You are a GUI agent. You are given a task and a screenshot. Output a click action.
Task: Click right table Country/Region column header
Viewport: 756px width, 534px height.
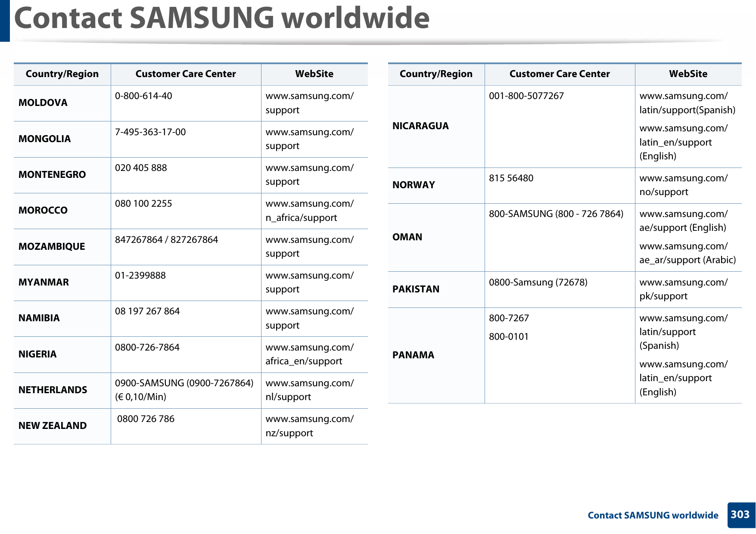click(436, 74)
